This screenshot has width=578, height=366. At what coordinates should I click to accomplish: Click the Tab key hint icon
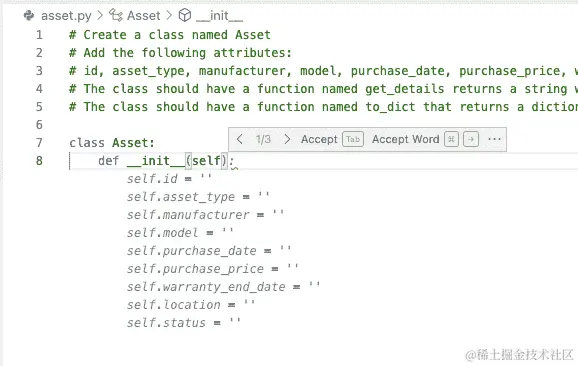coord(353,139)
